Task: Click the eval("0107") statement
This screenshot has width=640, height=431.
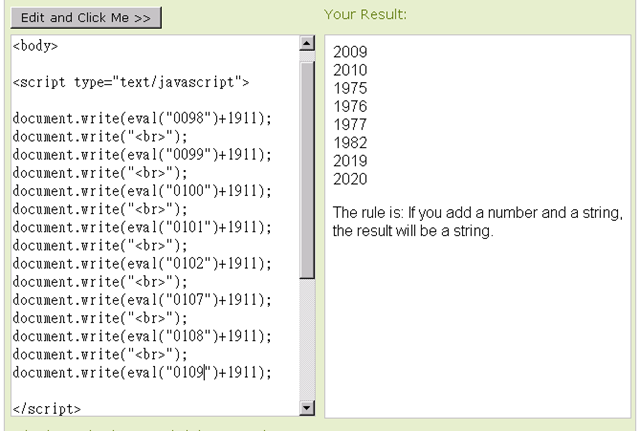Action: 142,300
